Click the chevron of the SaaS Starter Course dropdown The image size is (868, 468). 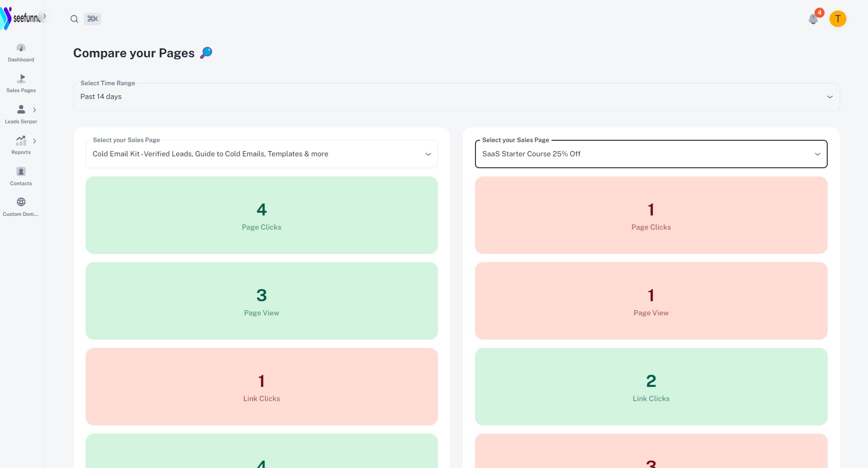point(818,154)
